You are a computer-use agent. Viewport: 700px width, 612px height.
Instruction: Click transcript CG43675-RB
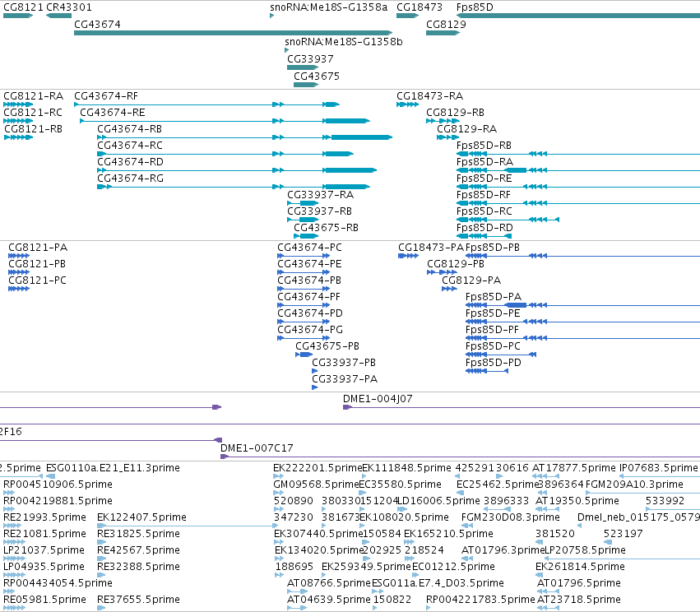326,229
